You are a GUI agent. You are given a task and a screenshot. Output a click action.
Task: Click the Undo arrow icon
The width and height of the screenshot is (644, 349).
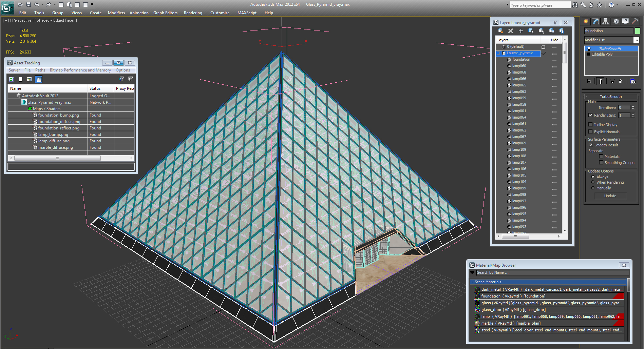pos(37,4)
